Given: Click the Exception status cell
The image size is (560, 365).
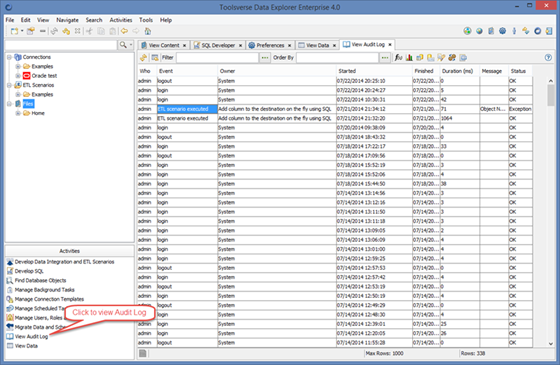Looking at the screenshot, I should point(520,109).
